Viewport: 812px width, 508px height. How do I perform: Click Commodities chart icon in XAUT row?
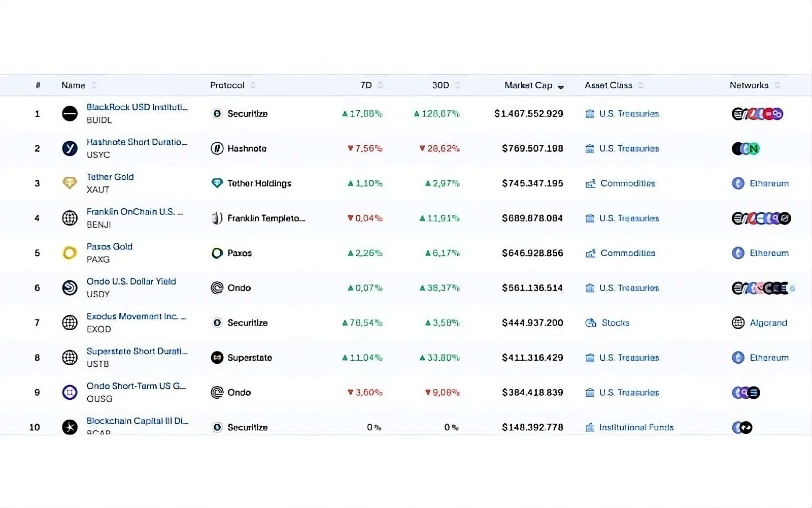click(590, 183)
